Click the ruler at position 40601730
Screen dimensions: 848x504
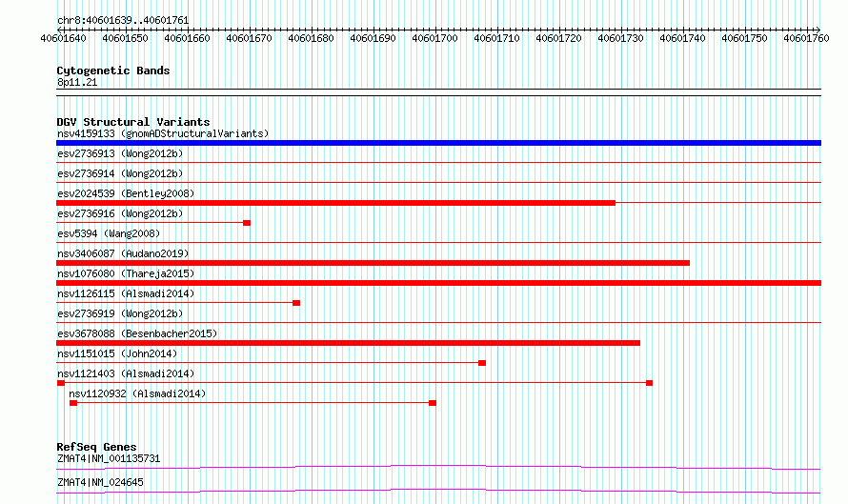pos(621,38)
